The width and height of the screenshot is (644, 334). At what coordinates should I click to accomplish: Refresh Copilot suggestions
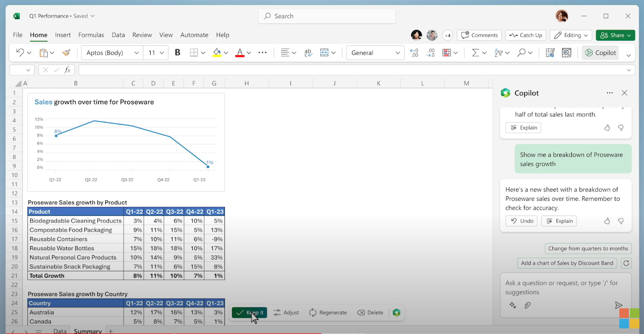pos(626,263)
